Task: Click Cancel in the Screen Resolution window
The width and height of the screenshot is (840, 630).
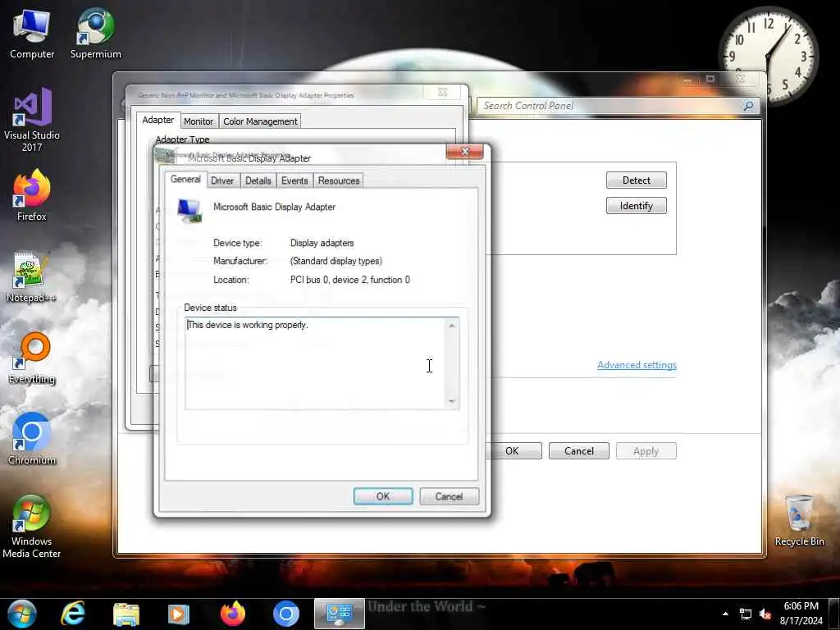Action: [579, 451]
